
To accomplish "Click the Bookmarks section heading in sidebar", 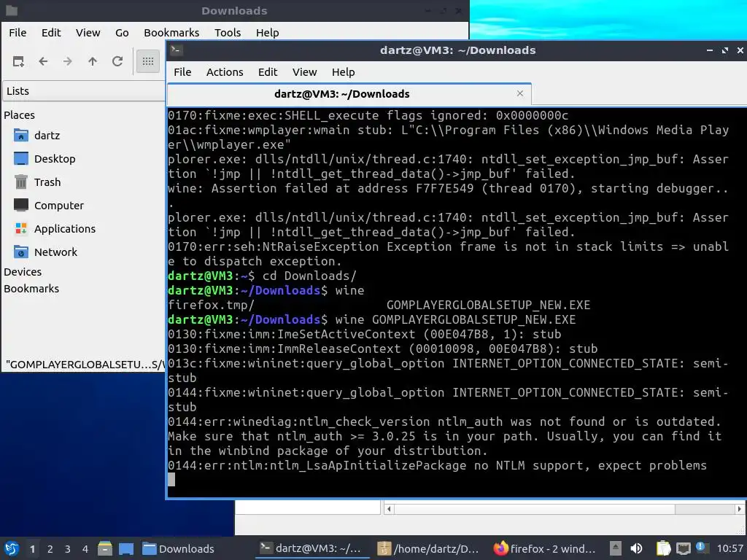I will [31, 289].
